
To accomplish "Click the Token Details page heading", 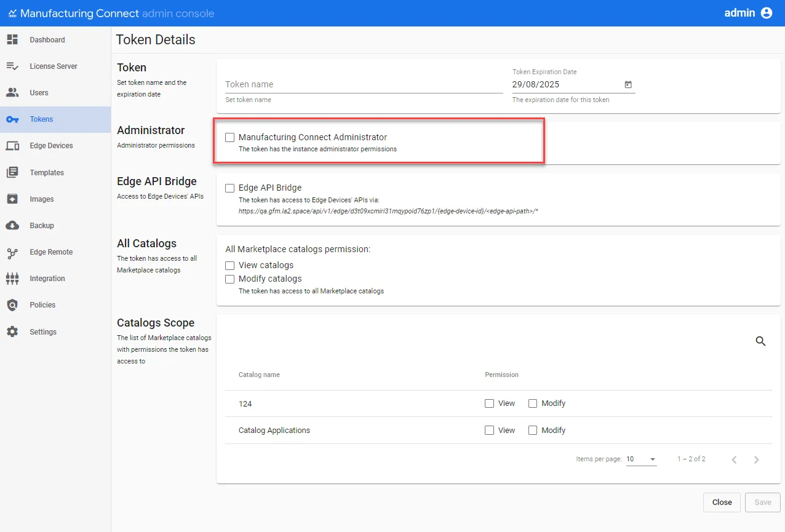I will (x=156, y=40).
